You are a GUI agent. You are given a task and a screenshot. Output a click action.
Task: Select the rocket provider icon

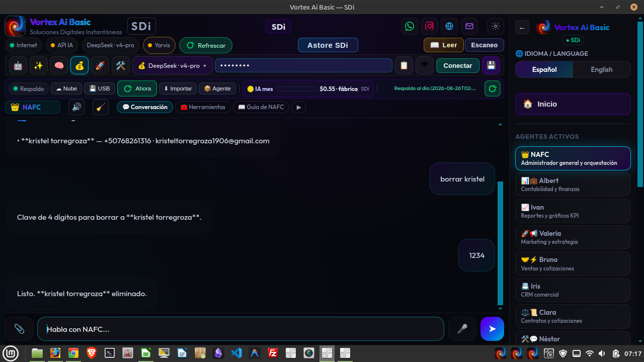(x=100, y=65)
